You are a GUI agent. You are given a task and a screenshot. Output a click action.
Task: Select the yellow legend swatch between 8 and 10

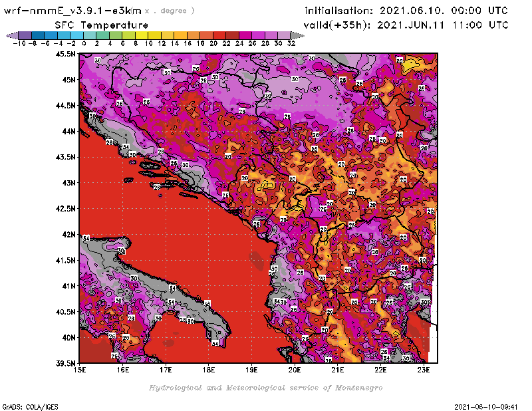141,35
